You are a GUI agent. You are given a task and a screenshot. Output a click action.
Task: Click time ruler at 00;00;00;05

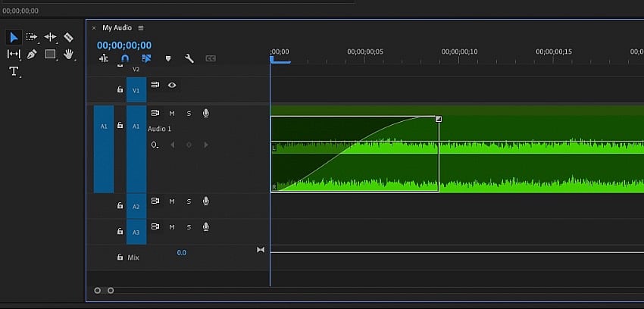364,52
